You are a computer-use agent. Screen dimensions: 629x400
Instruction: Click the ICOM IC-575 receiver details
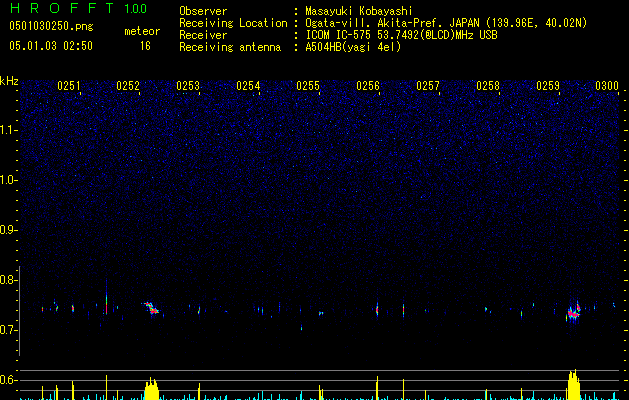pos(401,35)
